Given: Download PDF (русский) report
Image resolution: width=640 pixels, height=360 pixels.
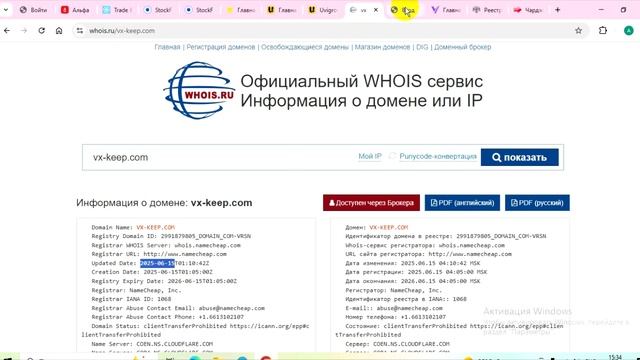Looking at the screenshot, I should [x=537, y=203].
